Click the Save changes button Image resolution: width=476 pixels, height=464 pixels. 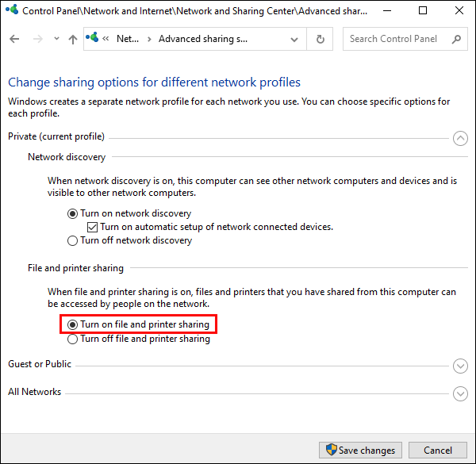click(x=360, y=450)
